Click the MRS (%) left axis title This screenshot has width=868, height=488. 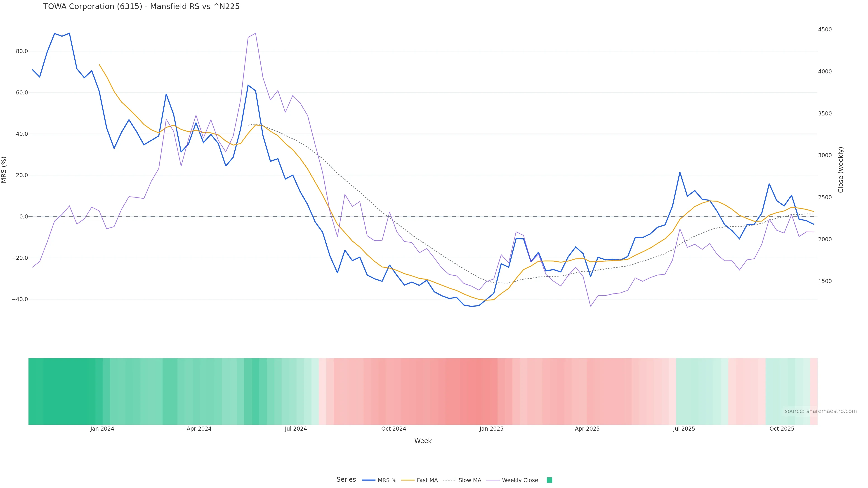tap(4, 170)
